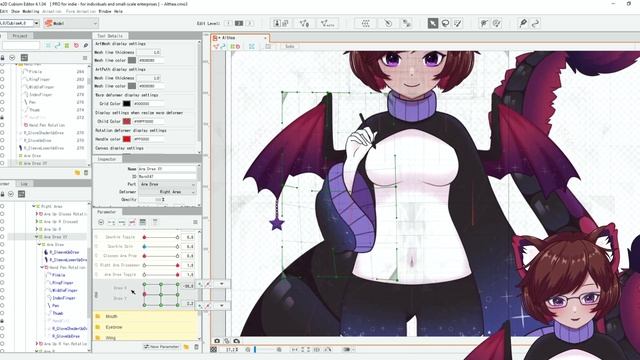The image size is (640, 360).
Task: Toggle the Solo display button
Action: pos(289,47)
